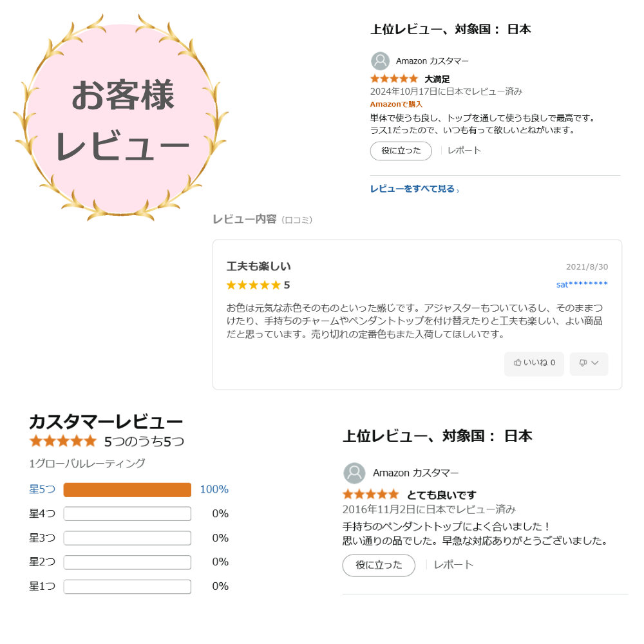Expand the chevron beside the thumbs-down

click(x=595, y=363)
